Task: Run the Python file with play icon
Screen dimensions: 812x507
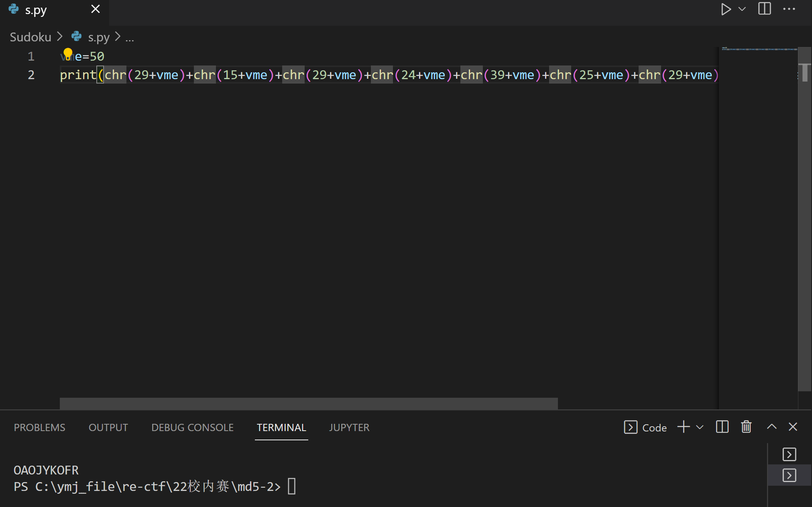Action: [x=725, y=9]
